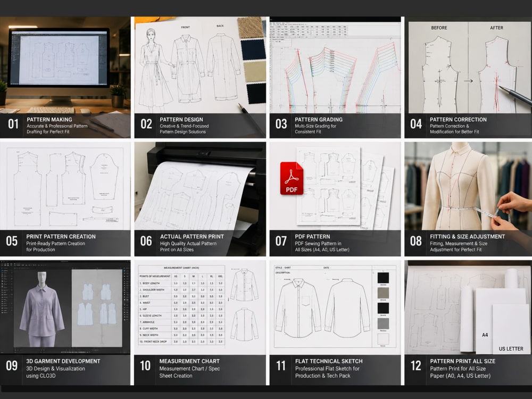Click the PATTERN GRADING title
This screenshot has width=532, height=399.
pos(319,119)
